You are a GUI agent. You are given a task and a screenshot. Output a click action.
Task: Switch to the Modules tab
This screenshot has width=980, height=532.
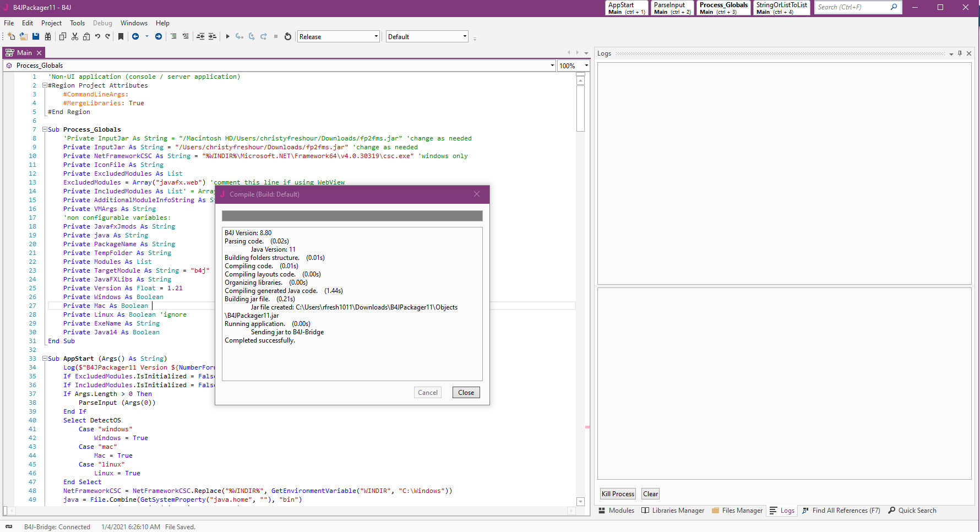[617, 511]
